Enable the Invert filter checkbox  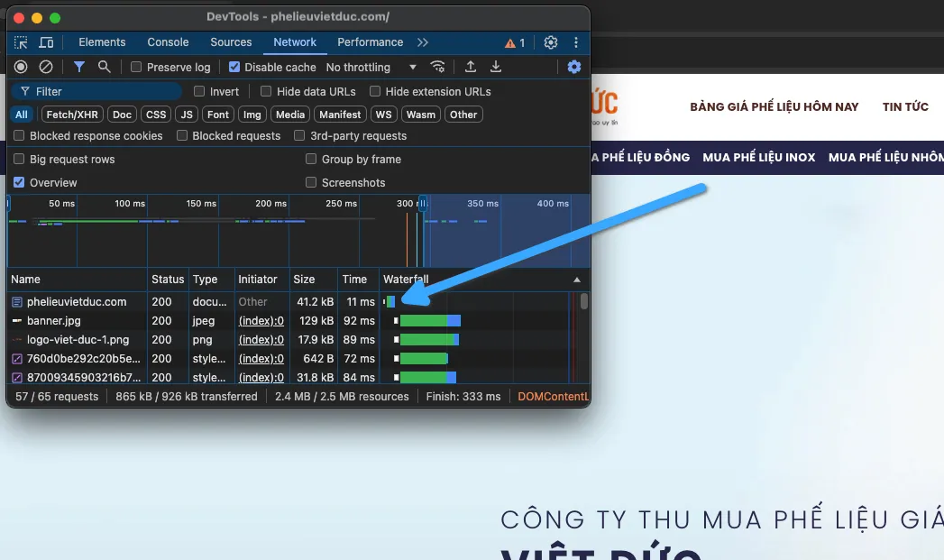coord(199,91)
